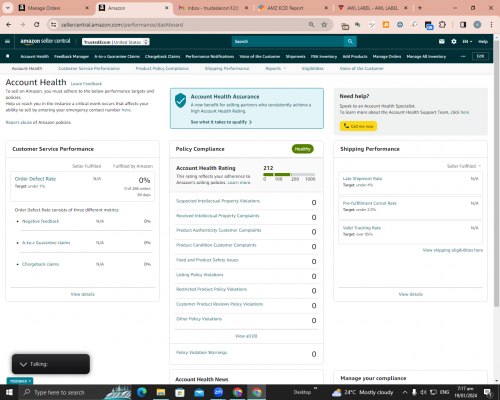Open the settings gear icon
Viewport: 500px width, 400px height.
(454, 41)
